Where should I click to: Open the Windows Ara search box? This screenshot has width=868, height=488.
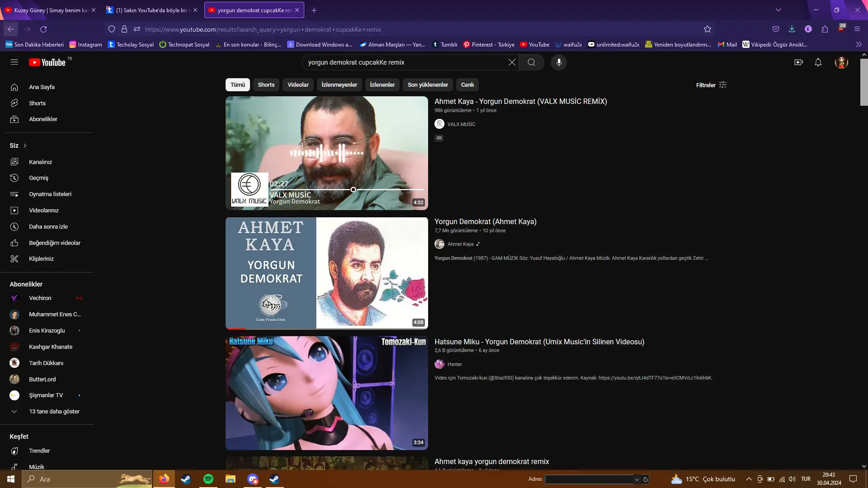87,479
